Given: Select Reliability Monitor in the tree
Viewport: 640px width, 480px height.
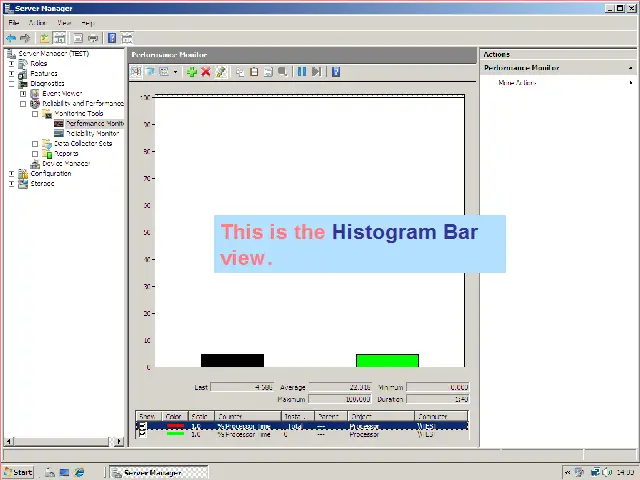Looking at the screenshot, I should (92, 133).
